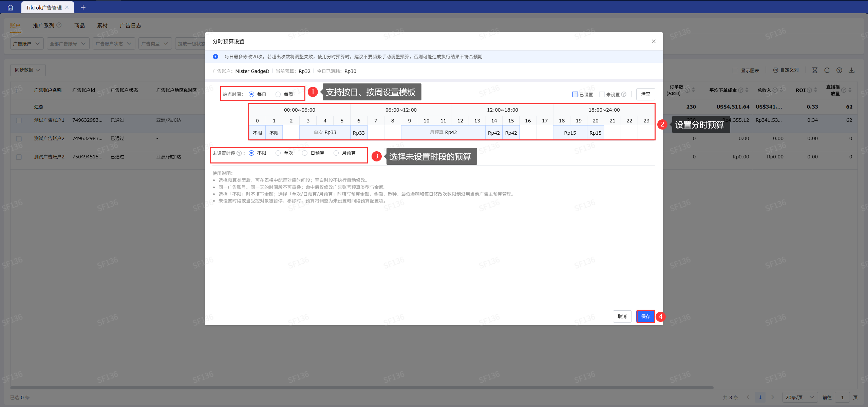
Task: Sort by 平均下单成本 column arrows
Action: (x=747, y=90)
